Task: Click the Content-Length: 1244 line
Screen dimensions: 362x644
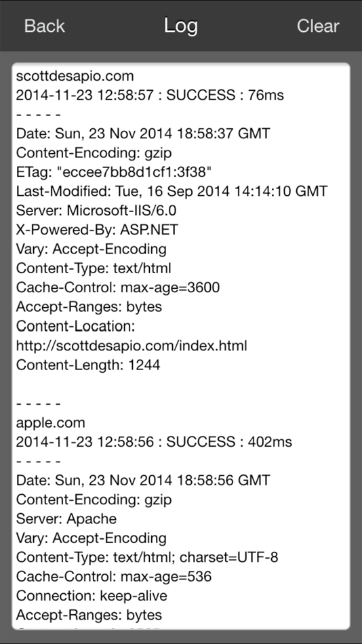Action: (x=88, y=365)
